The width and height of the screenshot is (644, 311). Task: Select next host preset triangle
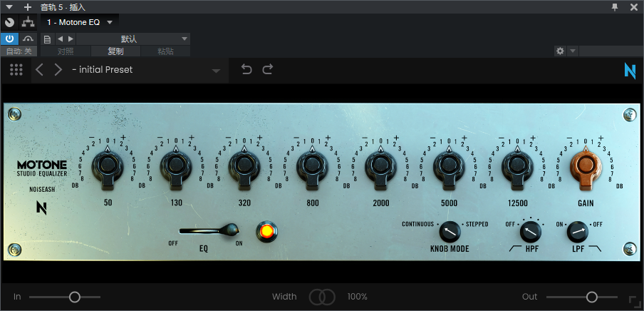pos(71,39)
